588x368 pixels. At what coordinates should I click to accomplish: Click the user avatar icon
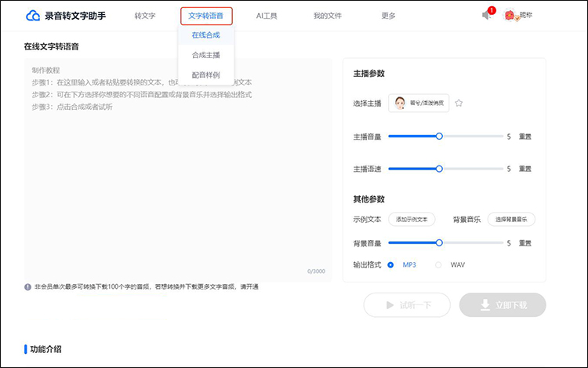(510, 15)
